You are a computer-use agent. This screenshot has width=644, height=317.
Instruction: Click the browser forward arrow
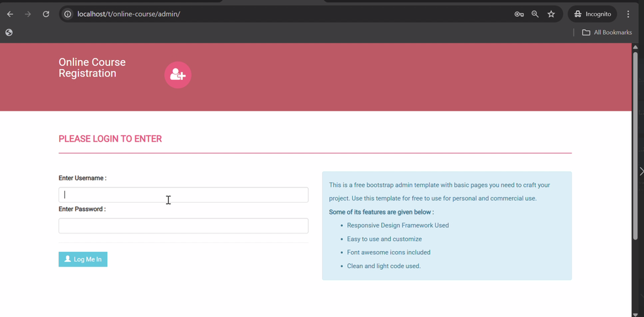pyautogui.click(x=28, y=14)
